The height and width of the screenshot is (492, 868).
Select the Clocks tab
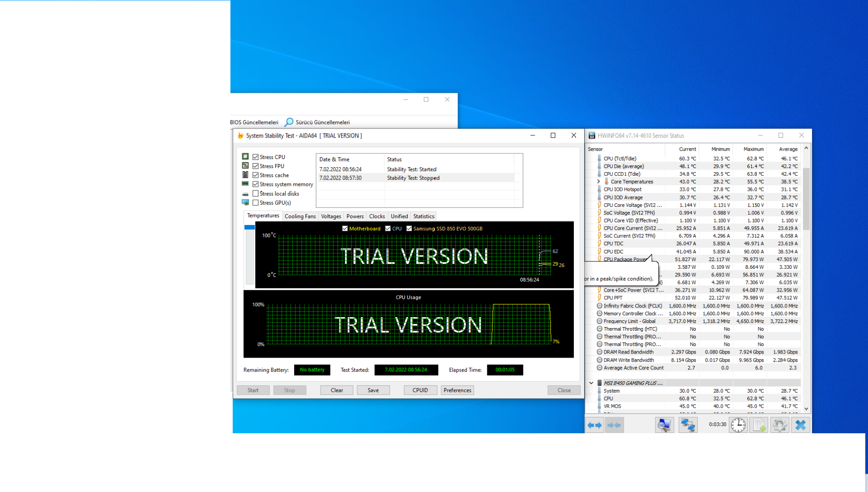pyautogui.click(x=377, y=216)
